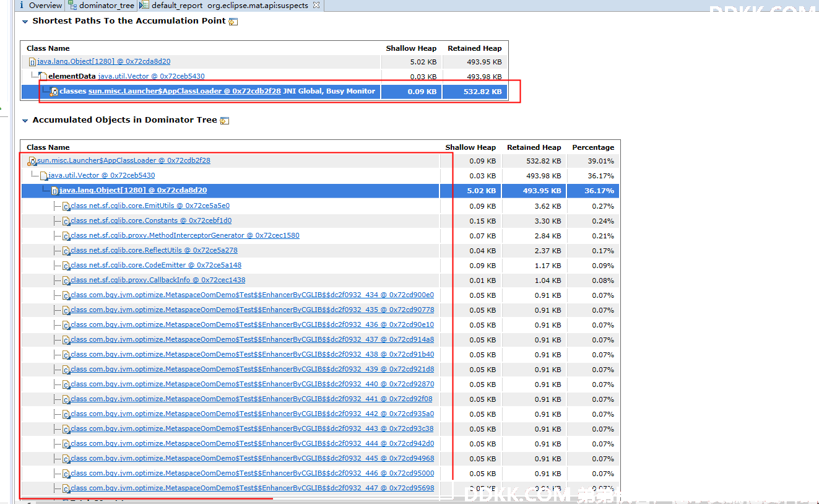This screenshot has width=819, height=504.
Task: Open class net.sf.cglib.core.Constants link
Action: 151,220
